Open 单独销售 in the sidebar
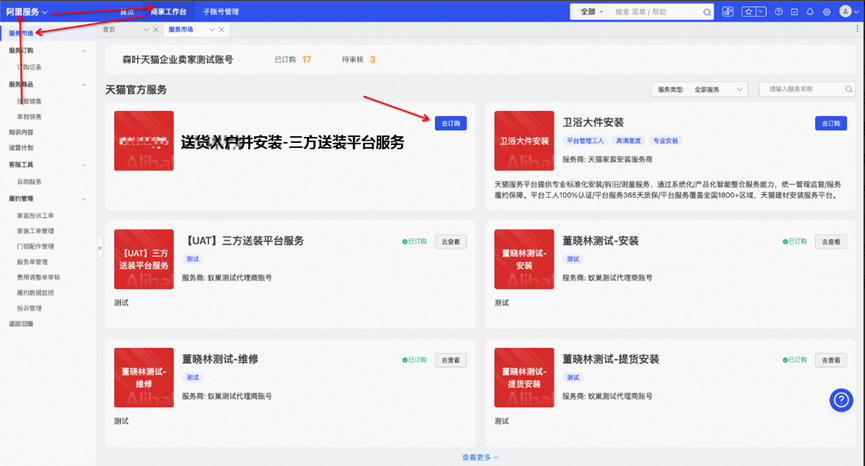 pyautogui.click(x=29, y=117)
